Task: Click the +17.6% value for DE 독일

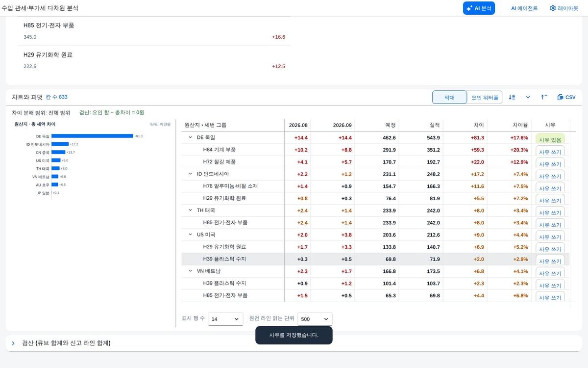Action: point(519,138)
